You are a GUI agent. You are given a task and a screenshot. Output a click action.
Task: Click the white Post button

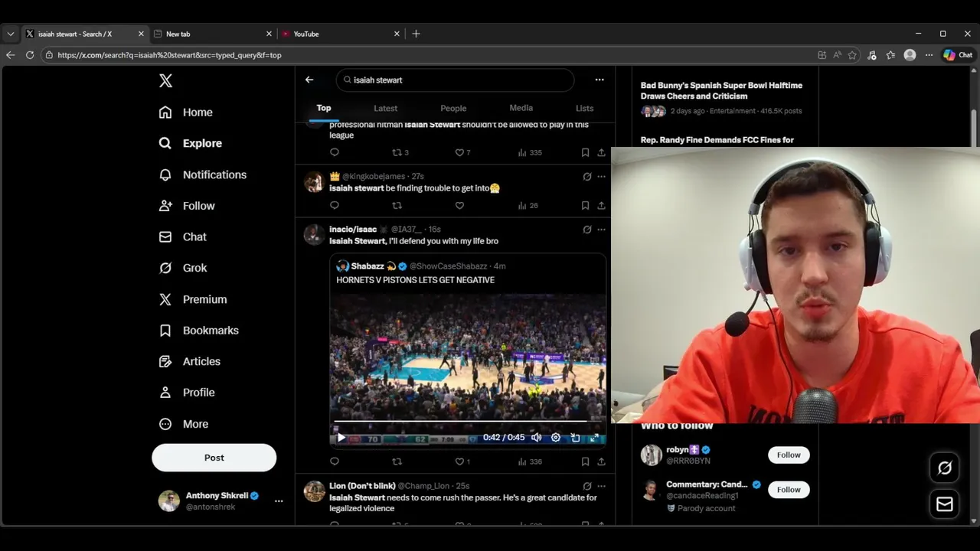[214, 458]
